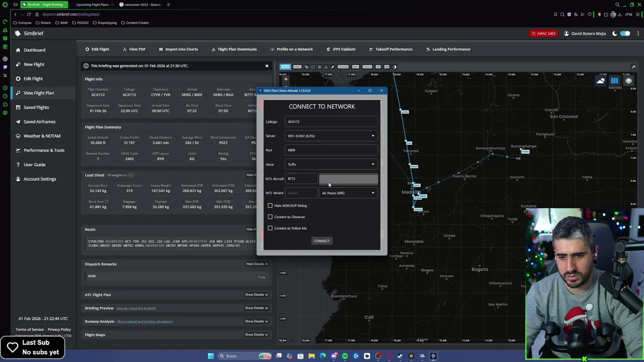
Task: Check Hide ADM/SUP Rating
Action: tap(270, 206)
